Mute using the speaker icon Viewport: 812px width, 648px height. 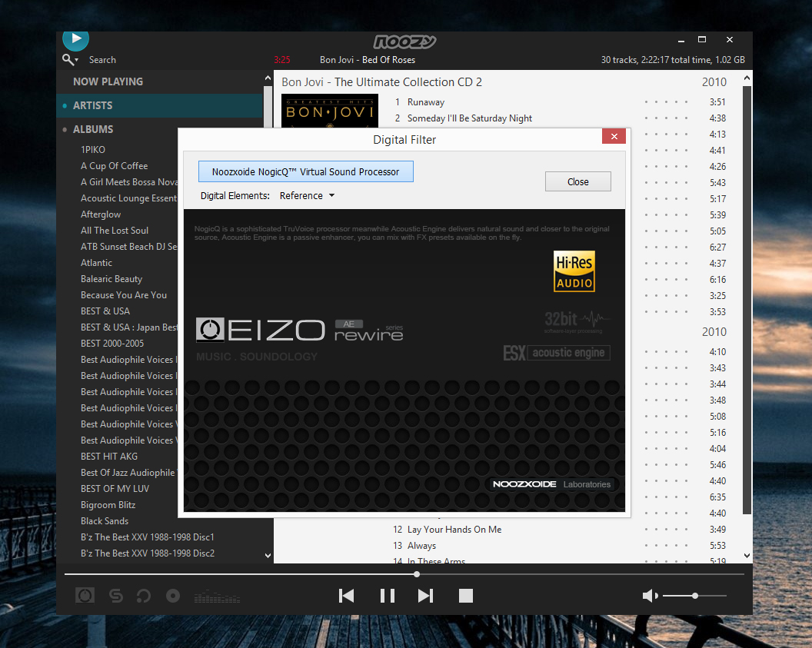[650, 596]
